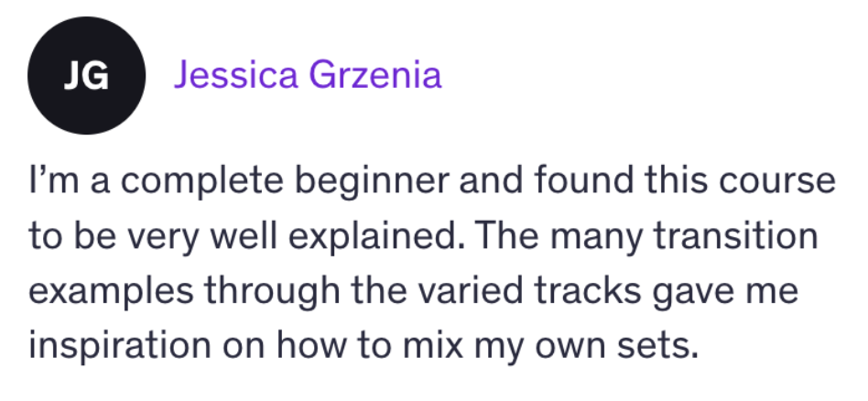
Task: Click the word "transition" in the review
Action: (x=736, y=236)
